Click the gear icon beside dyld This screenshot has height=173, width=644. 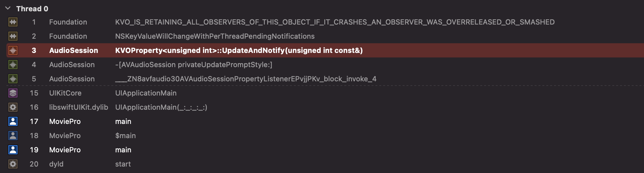(x=13, y=164)
